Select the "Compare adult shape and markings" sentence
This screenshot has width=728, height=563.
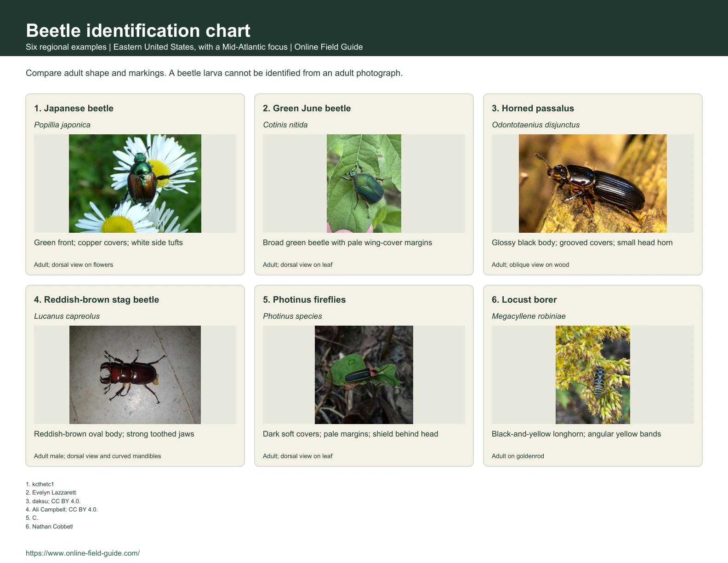pos(214,73)
